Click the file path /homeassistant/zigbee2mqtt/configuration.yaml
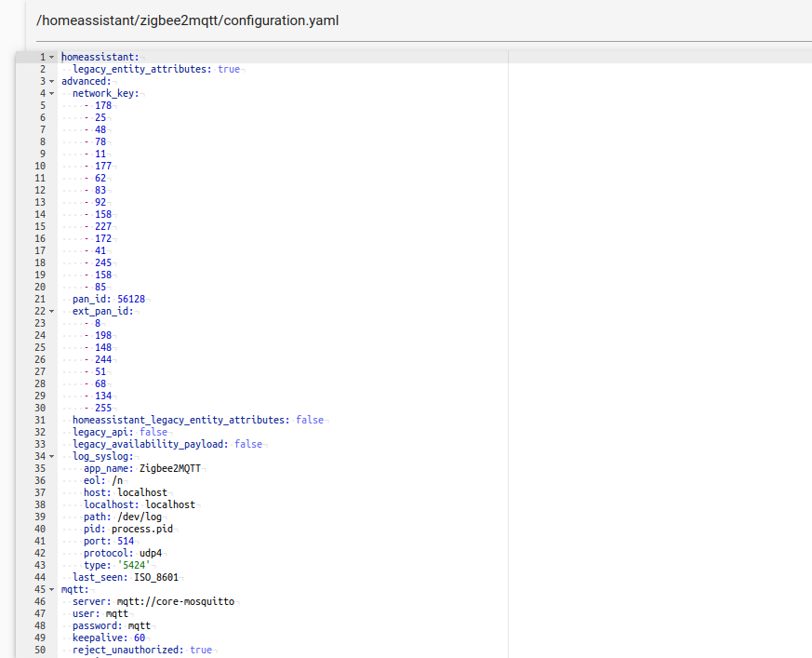Screen dimensions: 812x658 [x=188, y=20]
